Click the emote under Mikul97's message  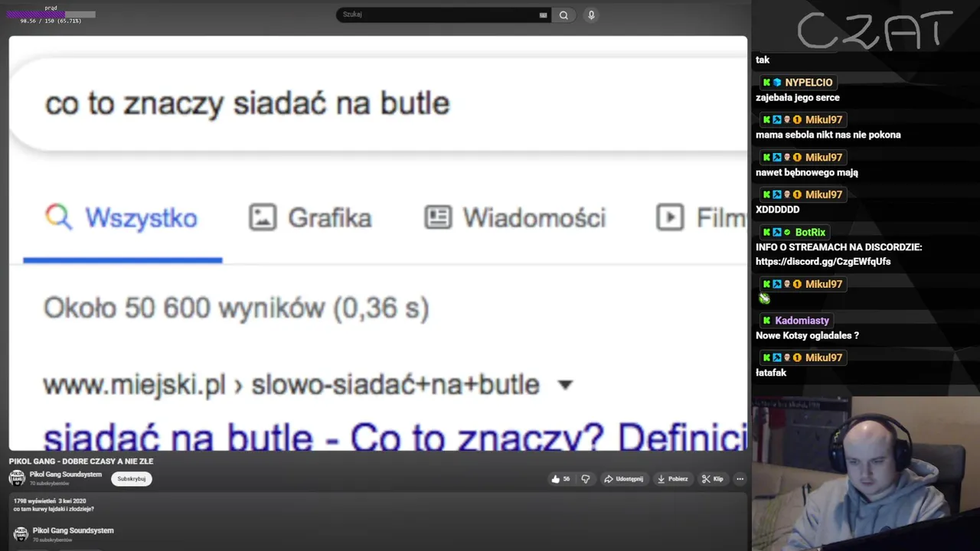point(764,298)
